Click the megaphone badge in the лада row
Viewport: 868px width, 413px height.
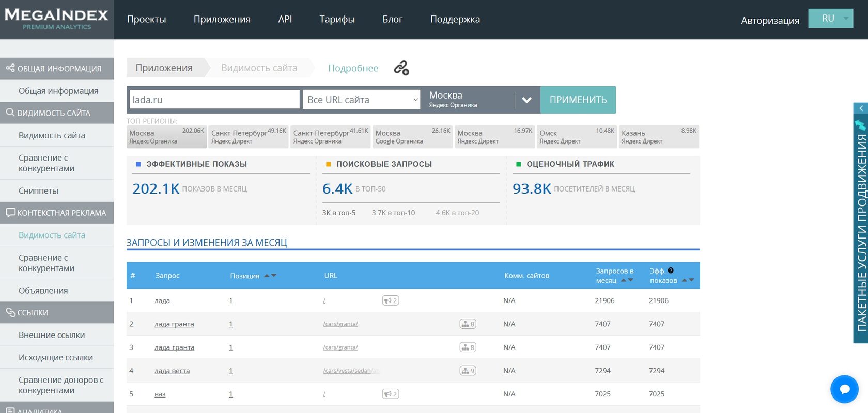[x=391, y=300]
